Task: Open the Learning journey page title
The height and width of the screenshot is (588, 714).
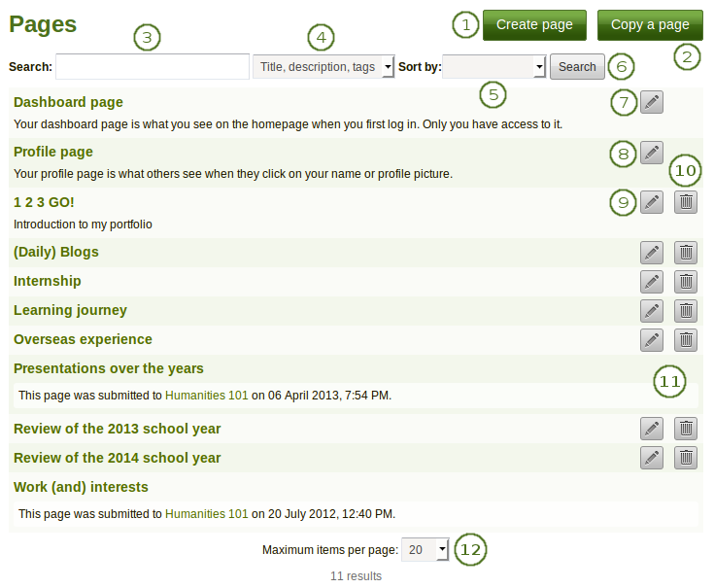Action: click(70, 310)
